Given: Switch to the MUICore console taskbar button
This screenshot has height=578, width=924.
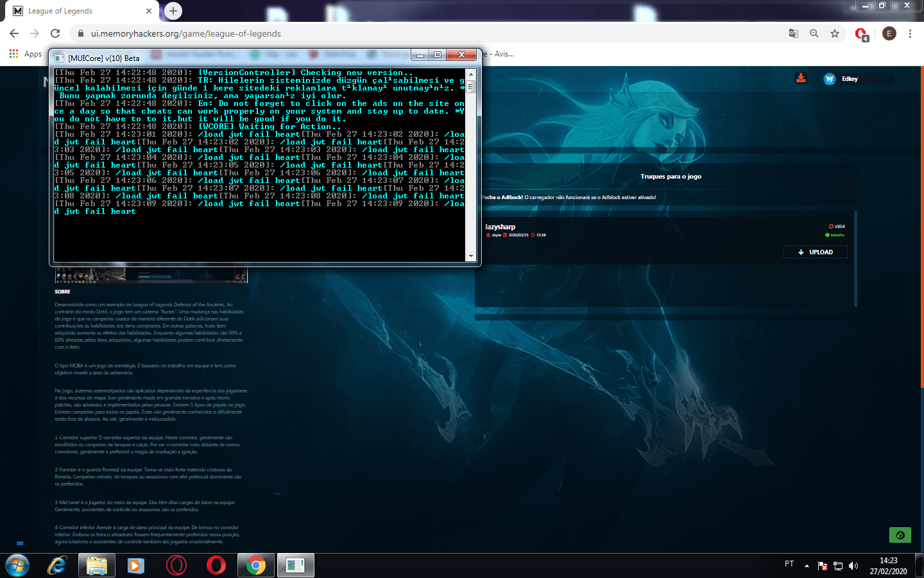Looking at the screenshot, I should tap(296, 566).
